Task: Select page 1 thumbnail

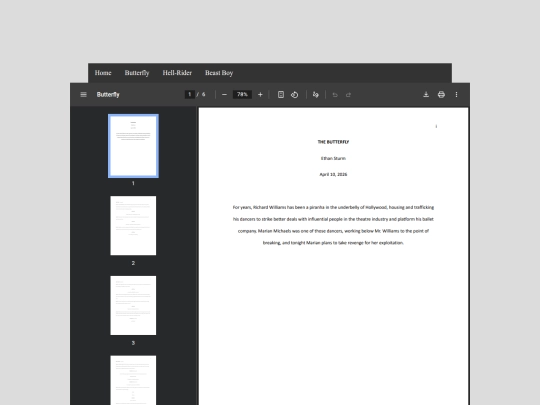Action: (x=133, y=146)
